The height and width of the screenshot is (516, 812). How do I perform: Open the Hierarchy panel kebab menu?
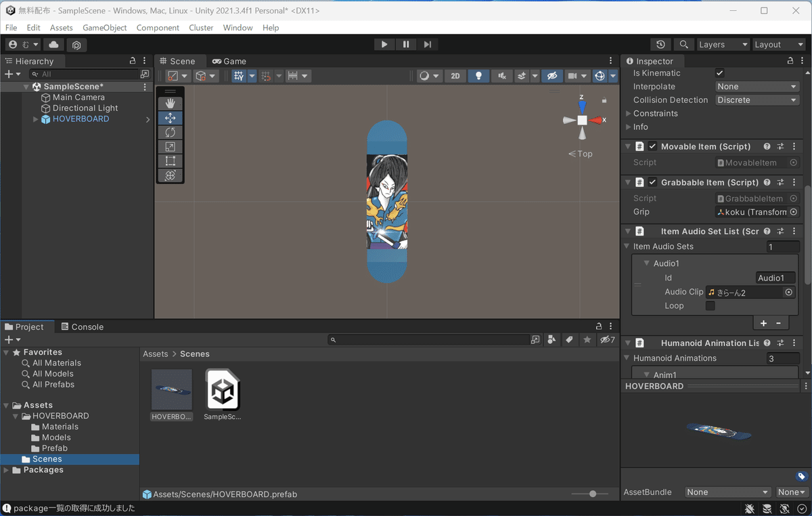pyautogui.click(x=146, y=61)
